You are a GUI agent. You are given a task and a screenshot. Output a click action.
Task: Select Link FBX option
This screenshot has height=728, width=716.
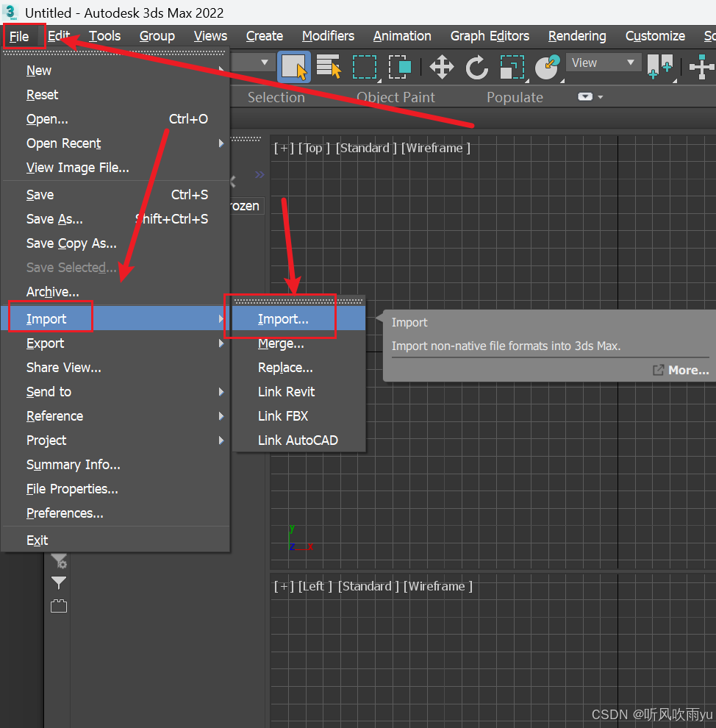(x=299, y=416)
